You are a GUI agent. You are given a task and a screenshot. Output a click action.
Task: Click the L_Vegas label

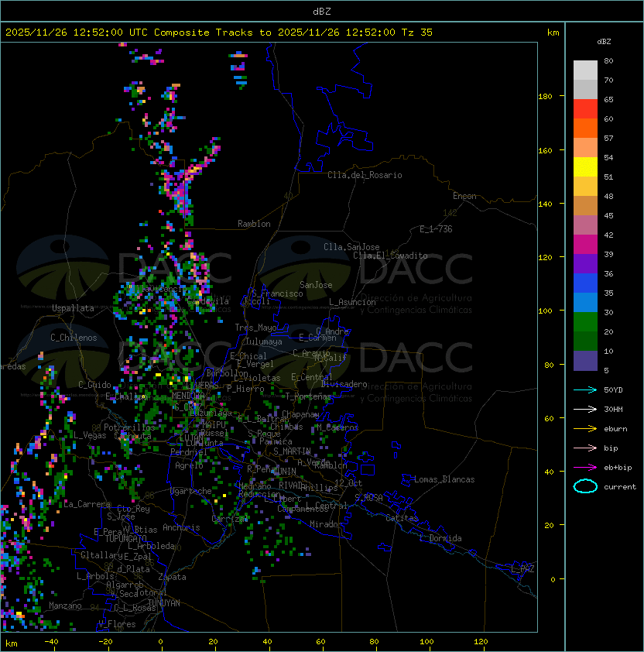coord(90,435)
